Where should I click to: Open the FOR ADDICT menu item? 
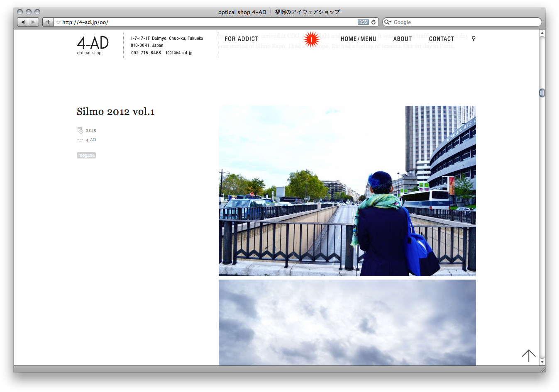point(242,39)
